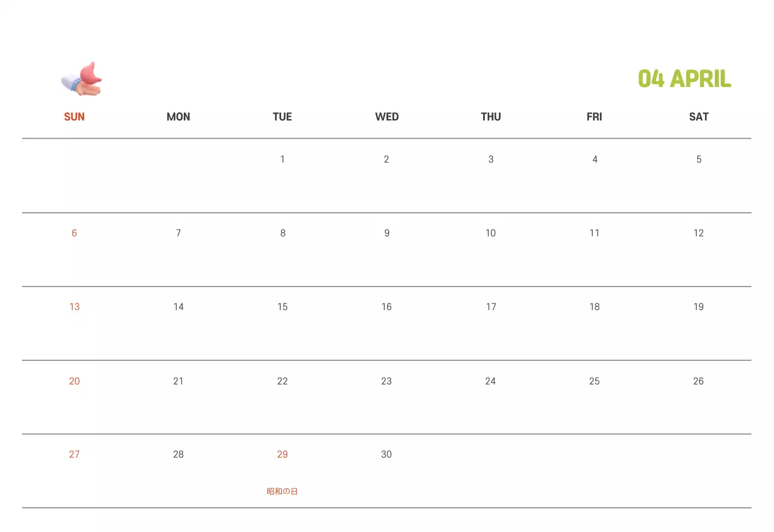The width and height of the screenshot is (774, 532).
Task: Click the 04 APRIL month title
Action: point(685,79)
